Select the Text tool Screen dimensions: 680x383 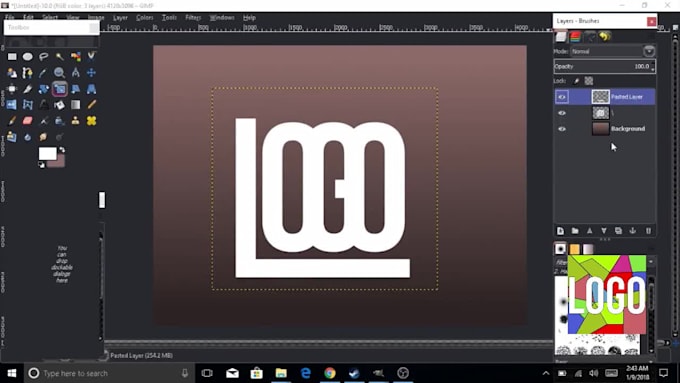pos(43,105)
